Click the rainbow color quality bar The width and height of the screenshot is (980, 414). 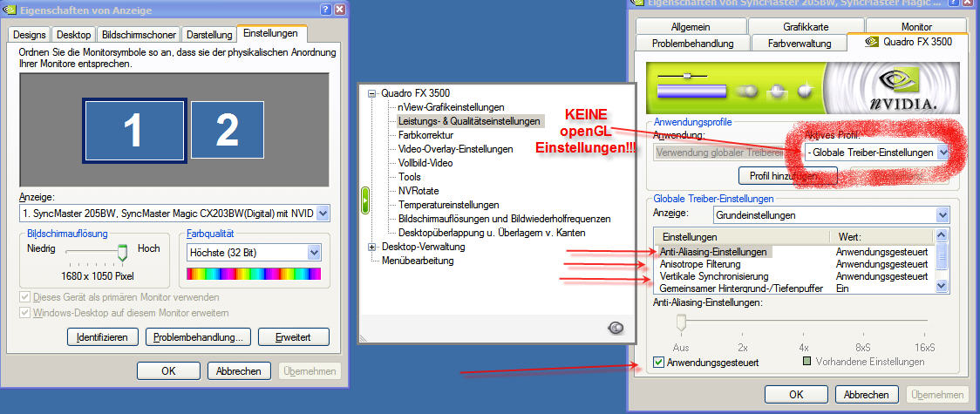point(254,274)
